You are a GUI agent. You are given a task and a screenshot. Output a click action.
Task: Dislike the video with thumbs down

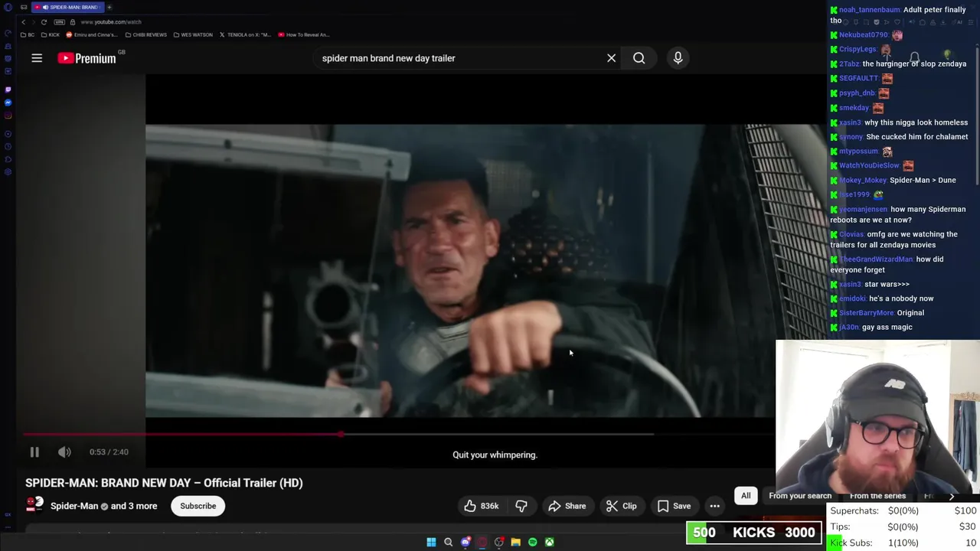521,506
